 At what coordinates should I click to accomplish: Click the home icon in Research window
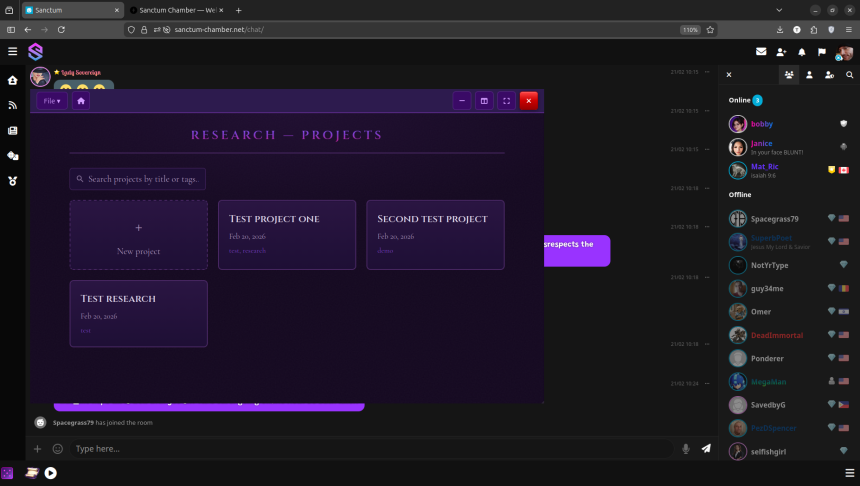click(81, 101)
